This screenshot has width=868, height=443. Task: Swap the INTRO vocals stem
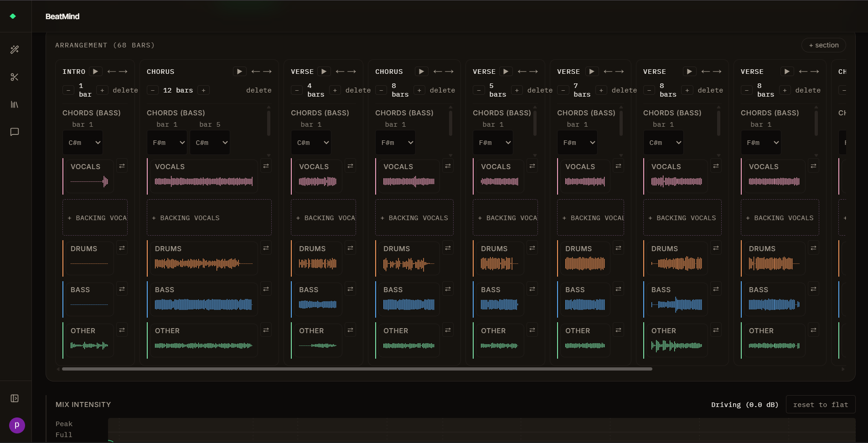(122, 166)
